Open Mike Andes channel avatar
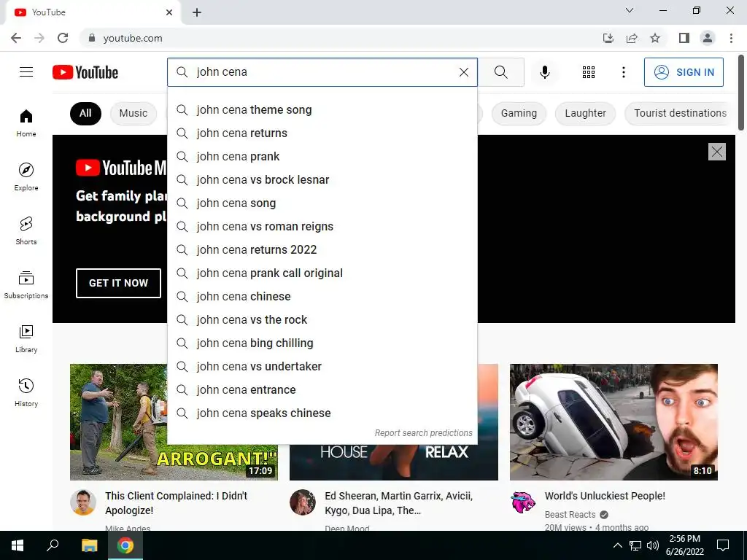 tap(83, 502)
